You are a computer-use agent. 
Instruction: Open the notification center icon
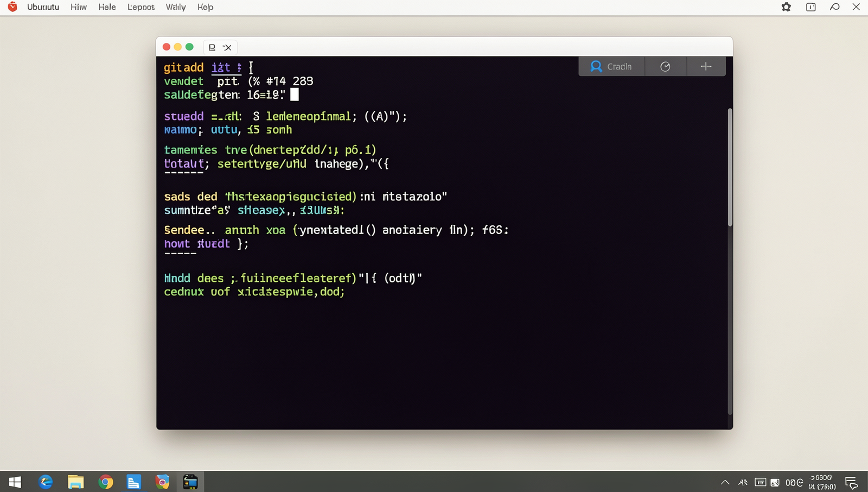point(851,482)
